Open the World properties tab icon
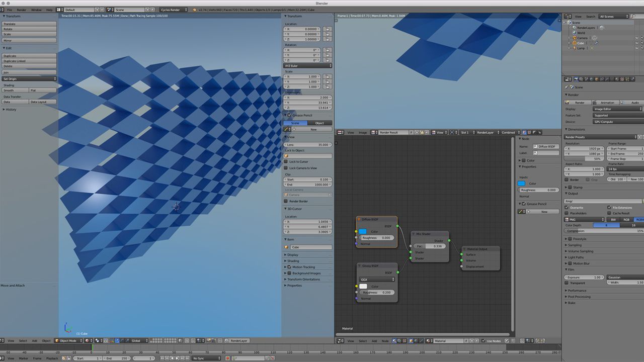The width and height of the screenshot is (644, 362). (x=591, y=79)
